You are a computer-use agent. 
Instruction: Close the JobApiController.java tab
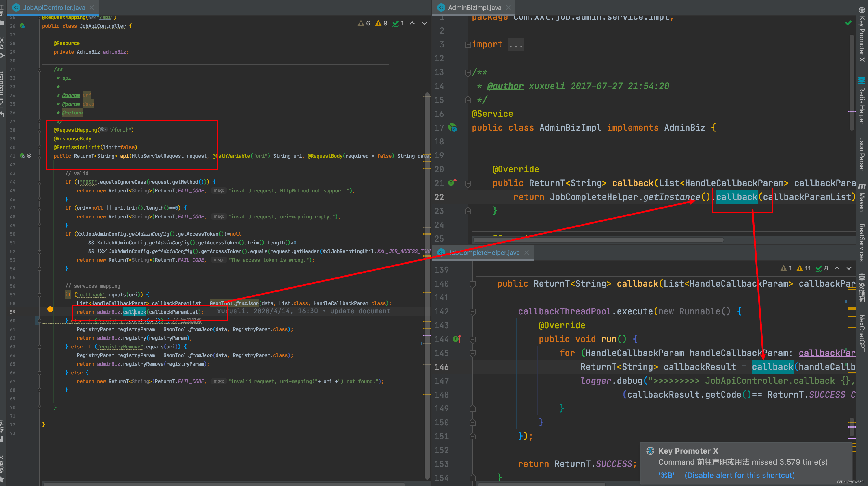click(92, 8)
